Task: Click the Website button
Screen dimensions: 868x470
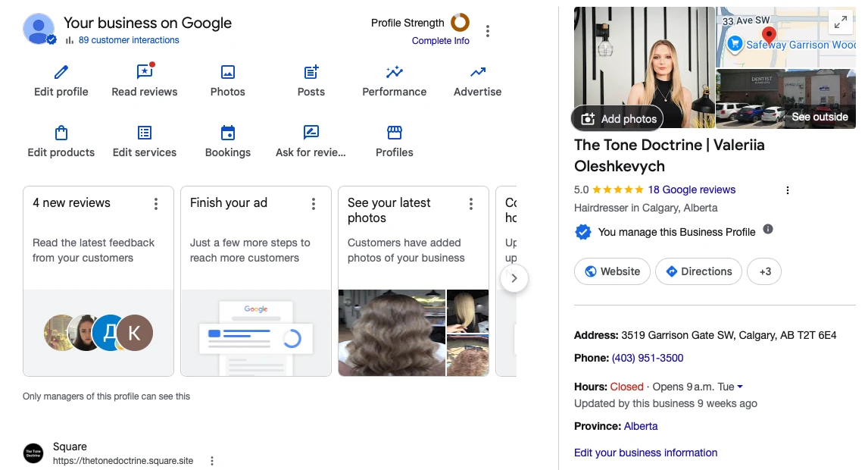Action: (x=612, y=271)
